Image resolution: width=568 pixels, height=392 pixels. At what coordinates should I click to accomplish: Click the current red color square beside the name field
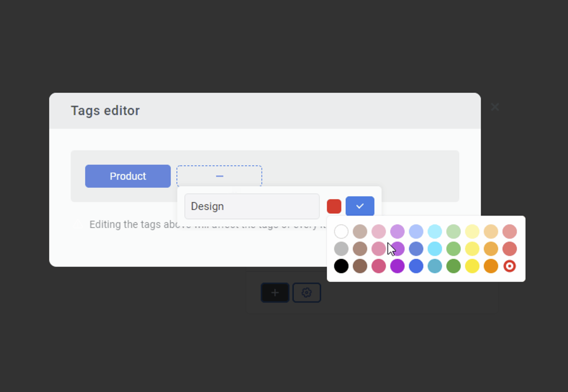click(x=334, y=206)
